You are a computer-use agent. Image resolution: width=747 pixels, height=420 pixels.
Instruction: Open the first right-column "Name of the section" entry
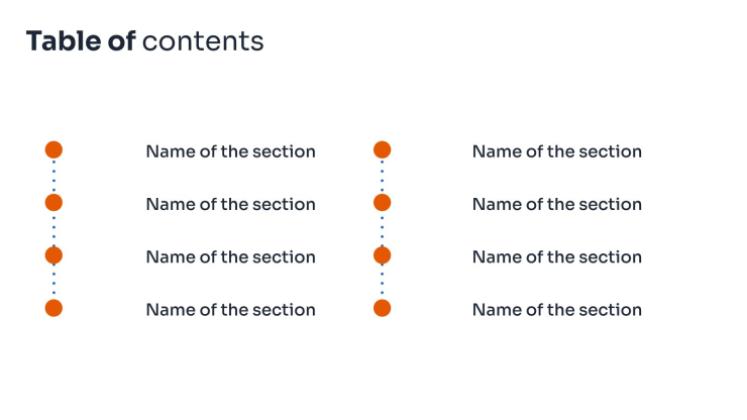(557, 151)
